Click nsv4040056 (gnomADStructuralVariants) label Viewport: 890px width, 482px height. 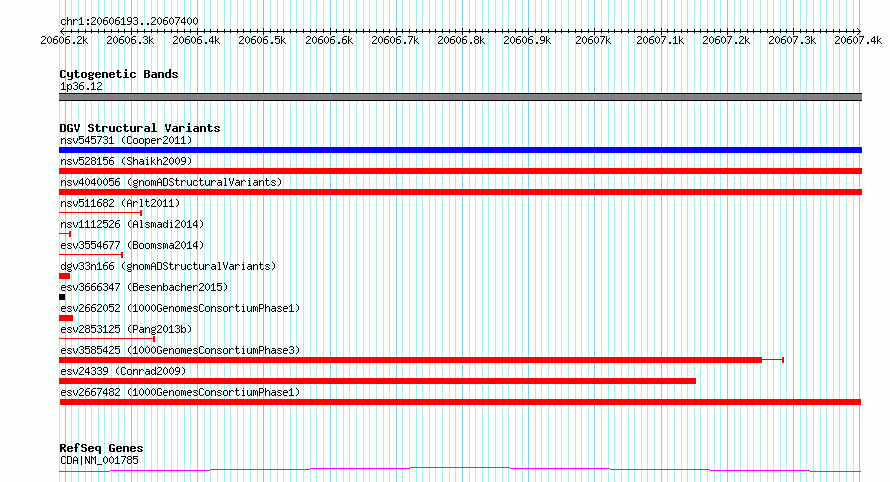[171, 182]
